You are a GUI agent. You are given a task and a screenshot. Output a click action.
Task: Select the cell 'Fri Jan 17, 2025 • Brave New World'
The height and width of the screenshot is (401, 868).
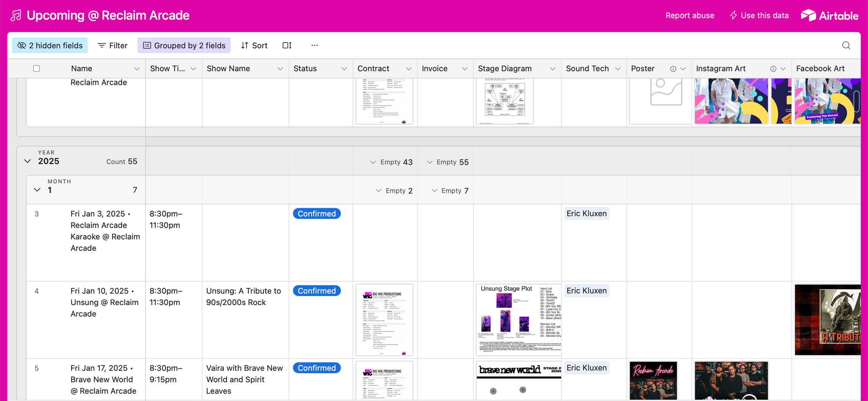(86, 379)
